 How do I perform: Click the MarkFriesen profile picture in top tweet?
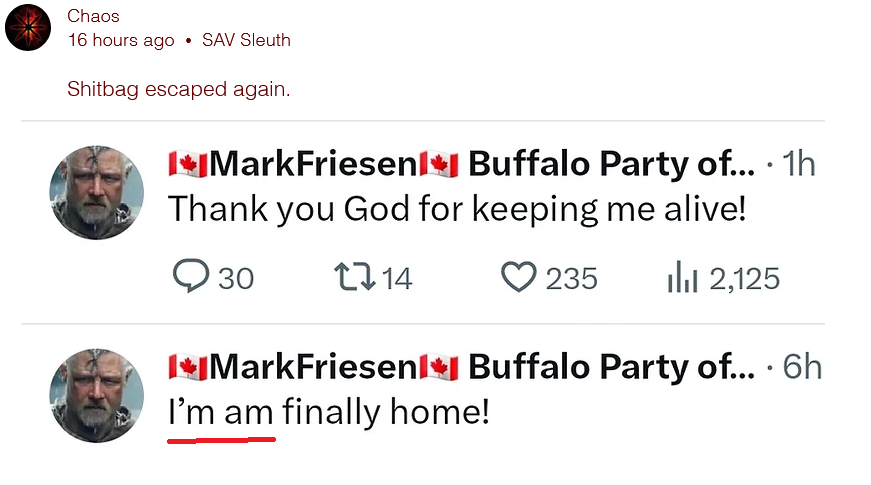point(96,192)
